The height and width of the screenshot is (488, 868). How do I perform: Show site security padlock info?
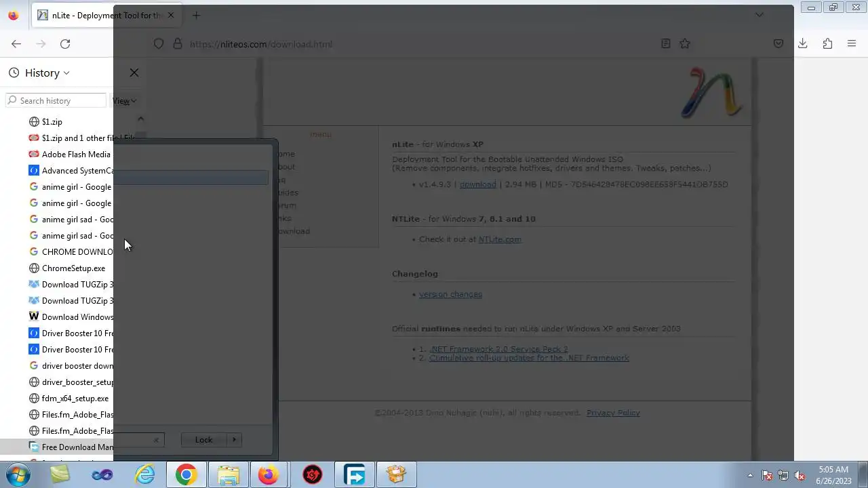(178, 43)
